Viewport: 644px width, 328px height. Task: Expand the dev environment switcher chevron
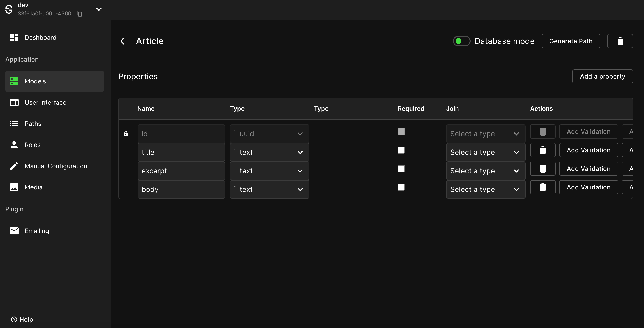[99, 9]
